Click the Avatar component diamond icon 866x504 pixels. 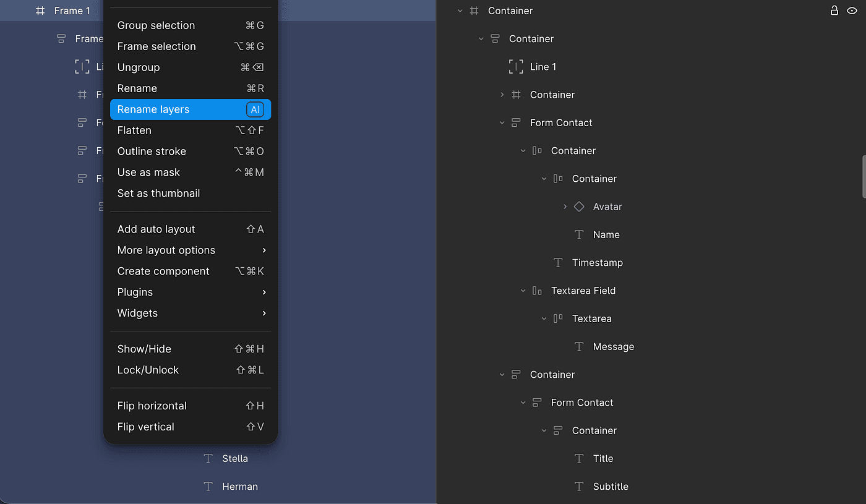tap(579, 207)
